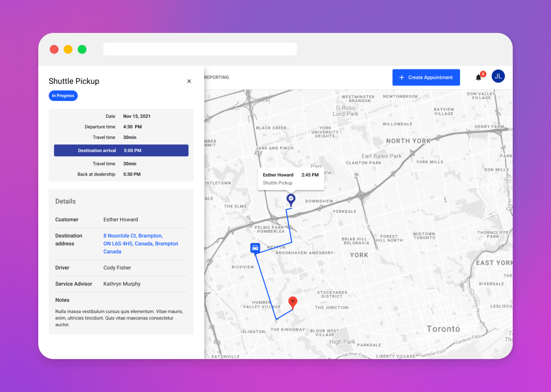Open notifications bell with 8 badge
Screen dimensions: 551x392
[x=478, y=77]
